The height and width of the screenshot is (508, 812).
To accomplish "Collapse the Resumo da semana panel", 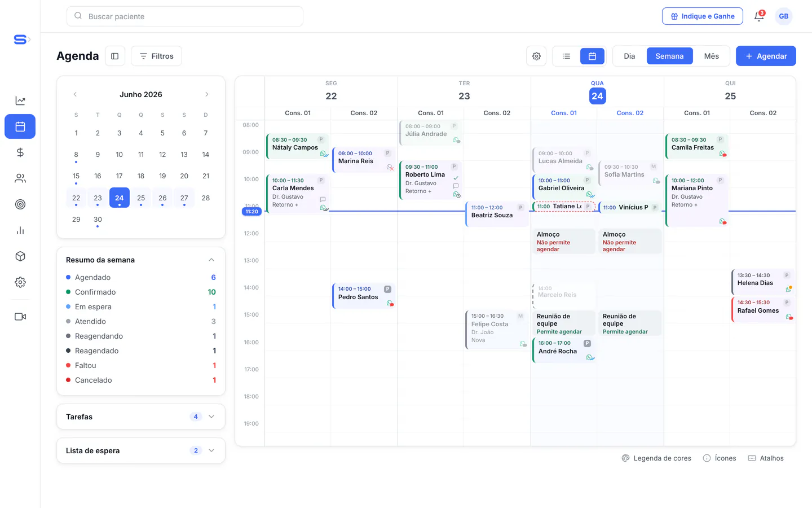I will (x=211, y=260).
